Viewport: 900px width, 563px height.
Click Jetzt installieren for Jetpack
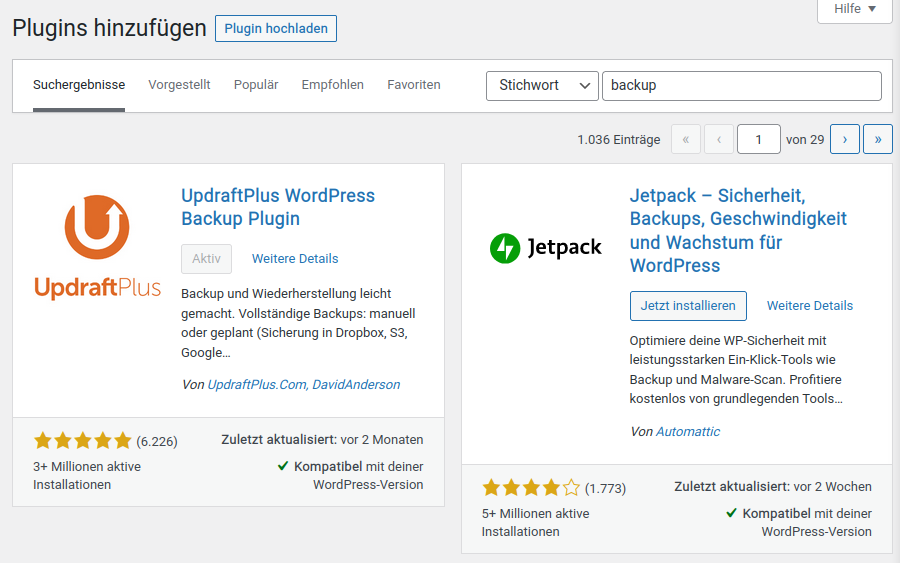tap(688, 306)
